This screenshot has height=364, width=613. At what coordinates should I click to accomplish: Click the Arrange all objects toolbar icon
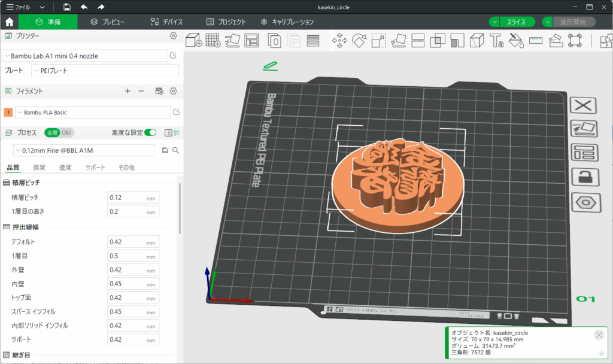click(x=251, y=40)
